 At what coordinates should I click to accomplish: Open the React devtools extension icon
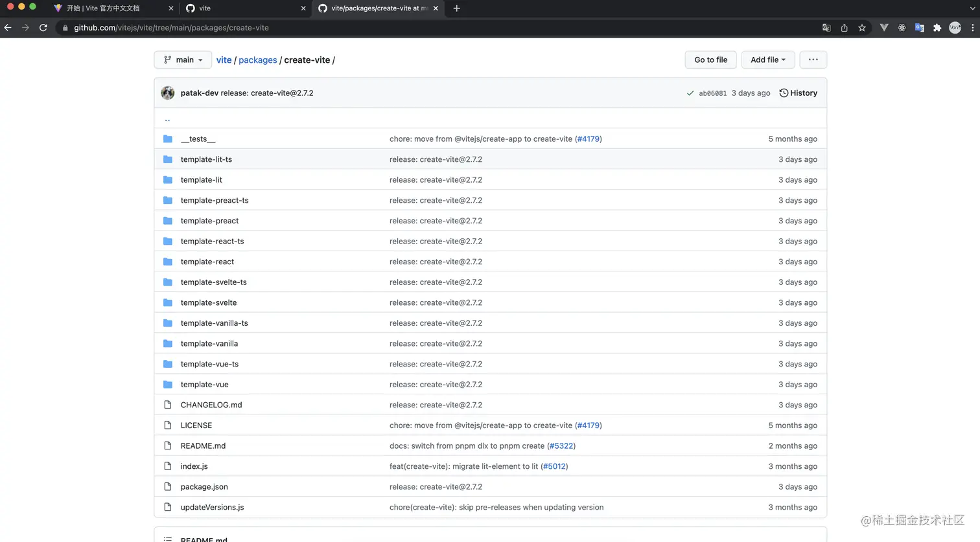(x=902, y=28)
